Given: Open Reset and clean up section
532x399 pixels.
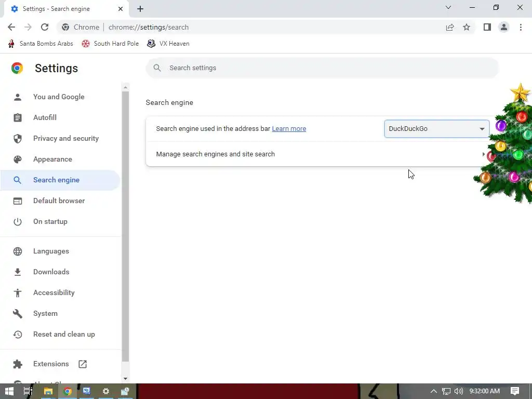Looking at the screenshot, I should click(60, 334).
